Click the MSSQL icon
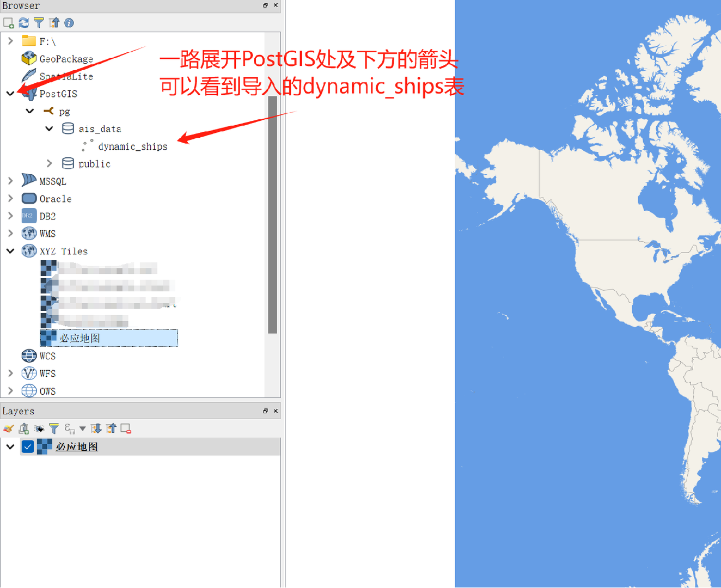The width and height of the screenshot is (721, 588). pyautogui.click(x=29, y=180)
